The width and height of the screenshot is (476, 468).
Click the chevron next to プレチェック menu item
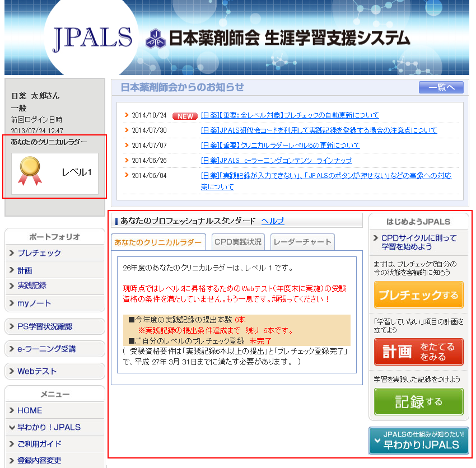(12, 253)
